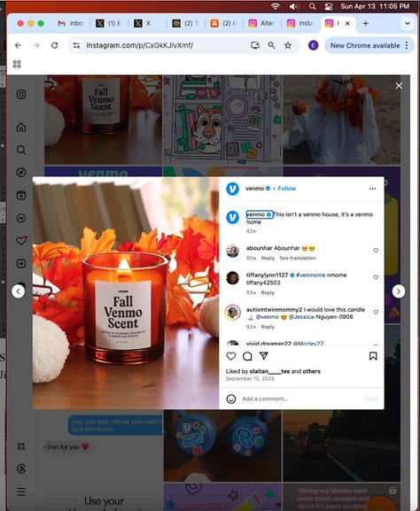Open the Chrome apps grid shortcut
Image resolution: width=420 pixels, height=511 pixels.
pos(17,64)
